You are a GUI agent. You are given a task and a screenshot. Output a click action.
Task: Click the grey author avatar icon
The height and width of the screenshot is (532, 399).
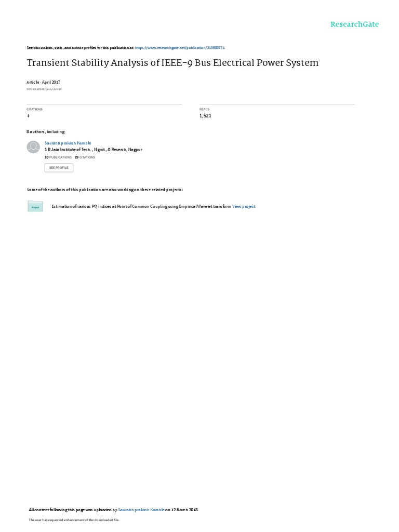[x=33, y=147]
